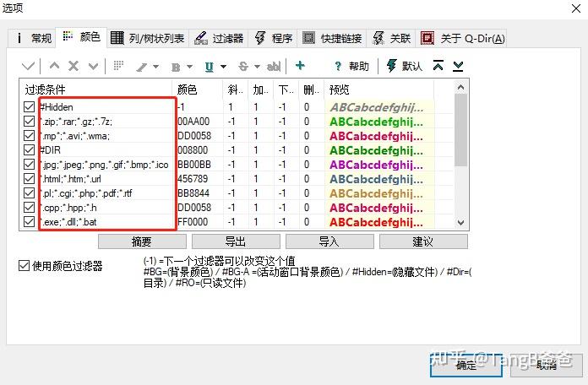
Task: Uncheck the #DIR filter checkbox
Action: point(29,149)
